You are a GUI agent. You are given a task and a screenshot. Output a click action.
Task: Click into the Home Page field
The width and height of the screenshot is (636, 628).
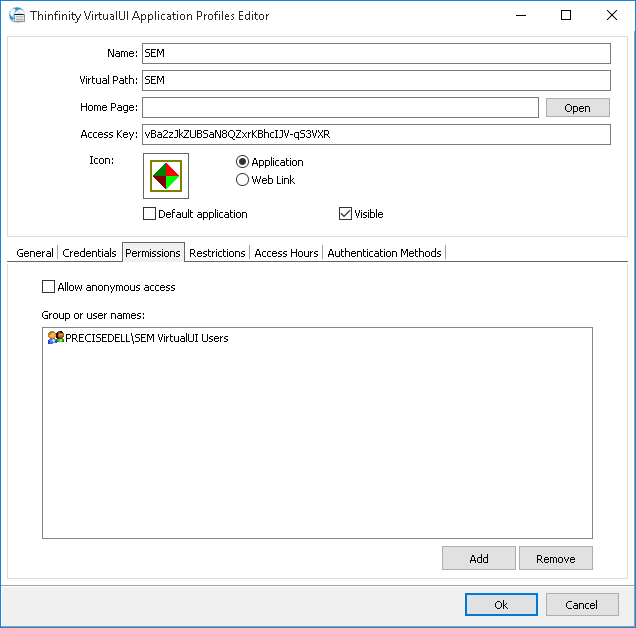pos(340,108)
